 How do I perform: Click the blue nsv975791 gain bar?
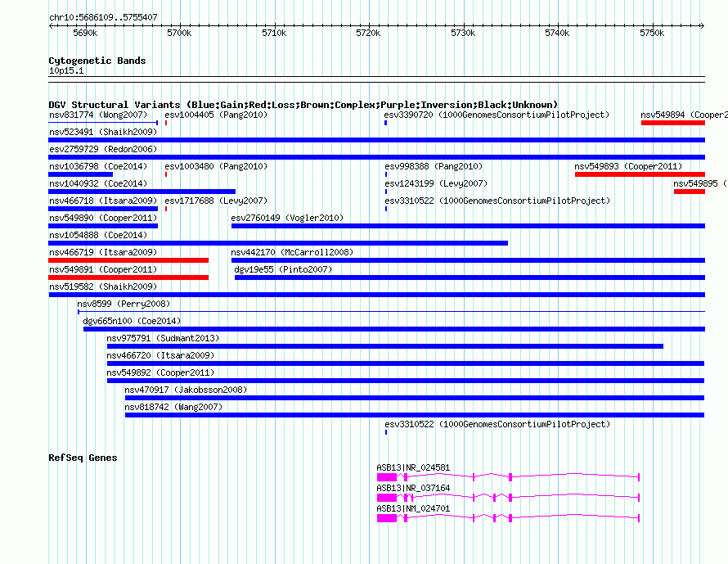(x=385, y=346)
